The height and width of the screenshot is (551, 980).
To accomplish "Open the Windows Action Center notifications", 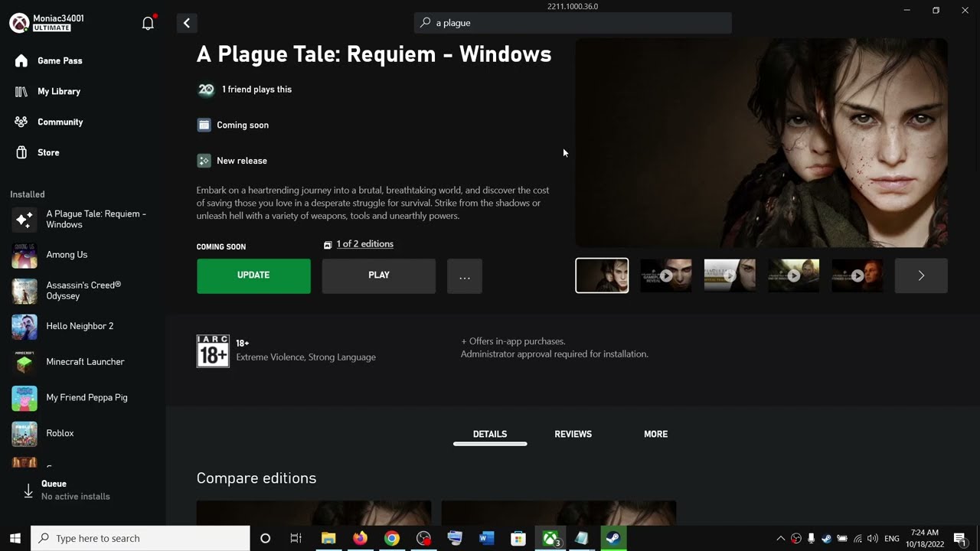I will click(960, 539).
